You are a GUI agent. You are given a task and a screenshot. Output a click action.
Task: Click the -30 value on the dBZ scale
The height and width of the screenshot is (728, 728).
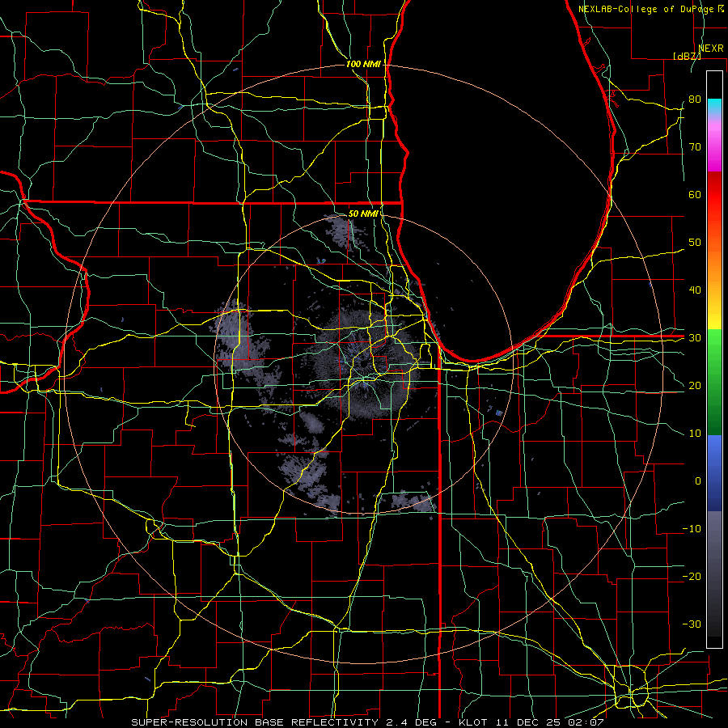click(x=692, y=624)
